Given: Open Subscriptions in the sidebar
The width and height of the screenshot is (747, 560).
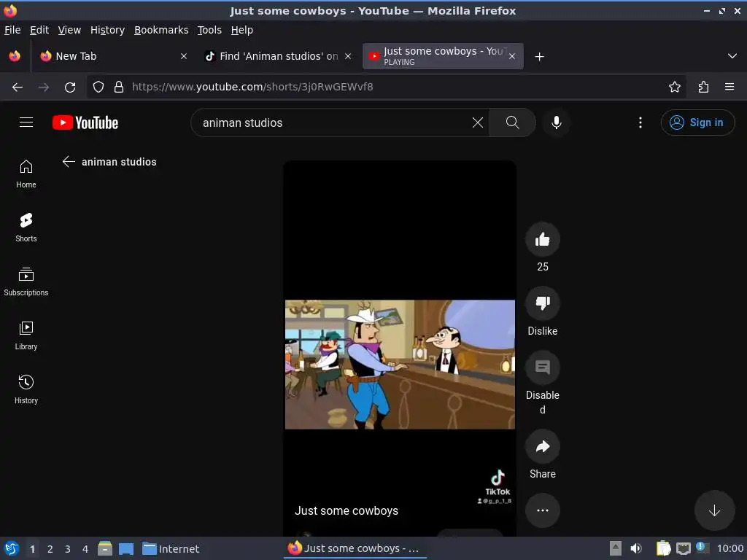Looking at the screenshot, I should [26, 281].
